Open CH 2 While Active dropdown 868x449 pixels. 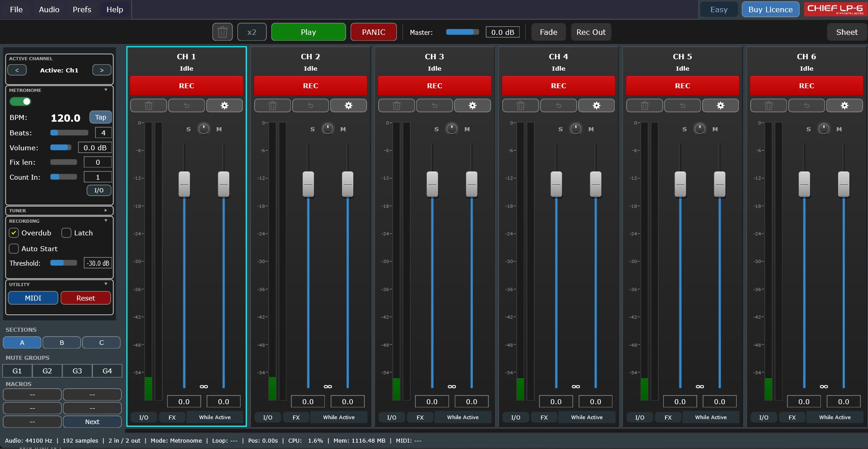pyautogui.click(x=339, y=417)
